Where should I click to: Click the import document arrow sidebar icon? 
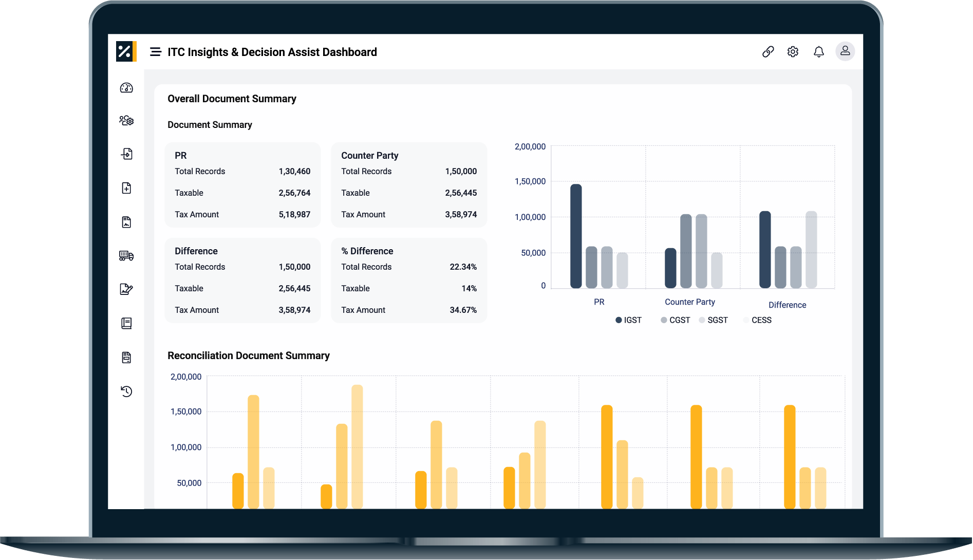pyautogui.click(x=126, y=154)
